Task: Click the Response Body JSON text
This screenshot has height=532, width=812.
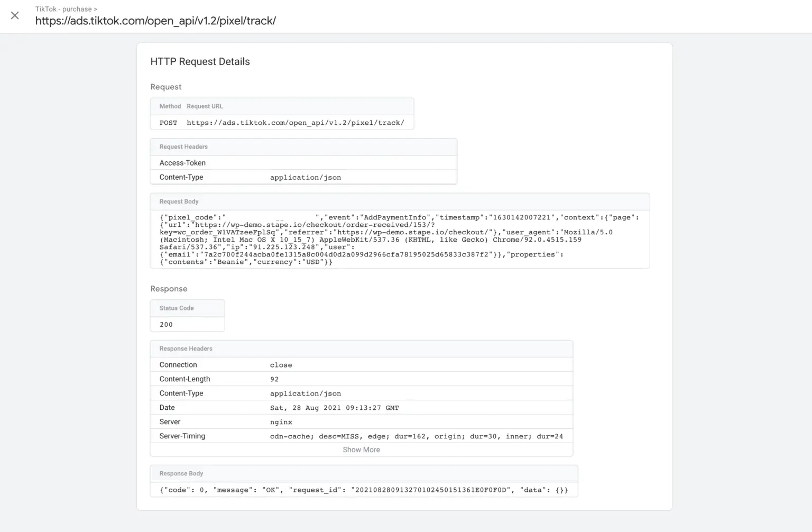Action: 364,490
